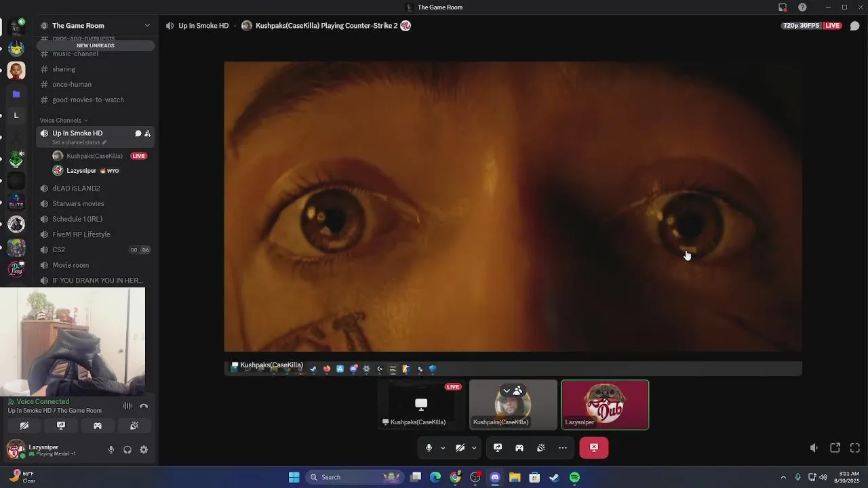
Task: Show hidden system tray icons
Action: point(783,477)
